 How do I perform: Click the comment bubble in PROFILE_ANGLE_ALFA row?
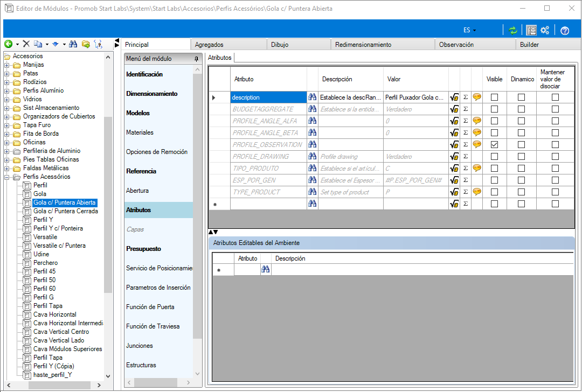coord(477,121)
